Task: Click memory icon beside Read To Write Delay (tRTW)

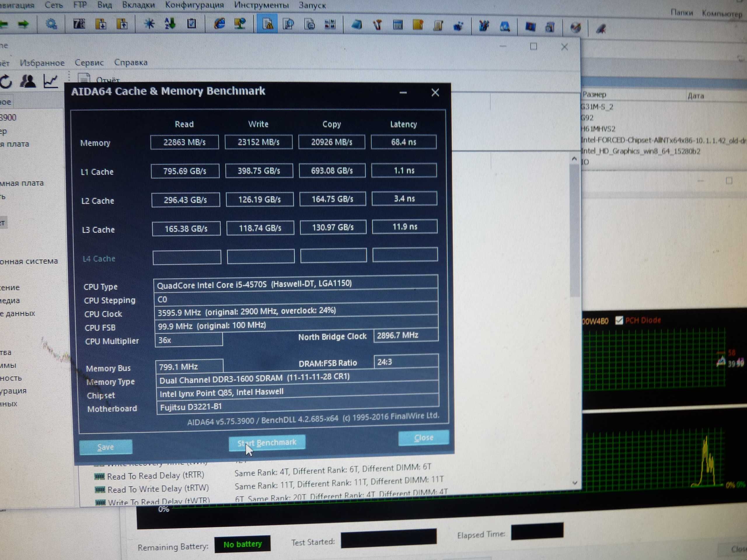Action: click(100, 489)
